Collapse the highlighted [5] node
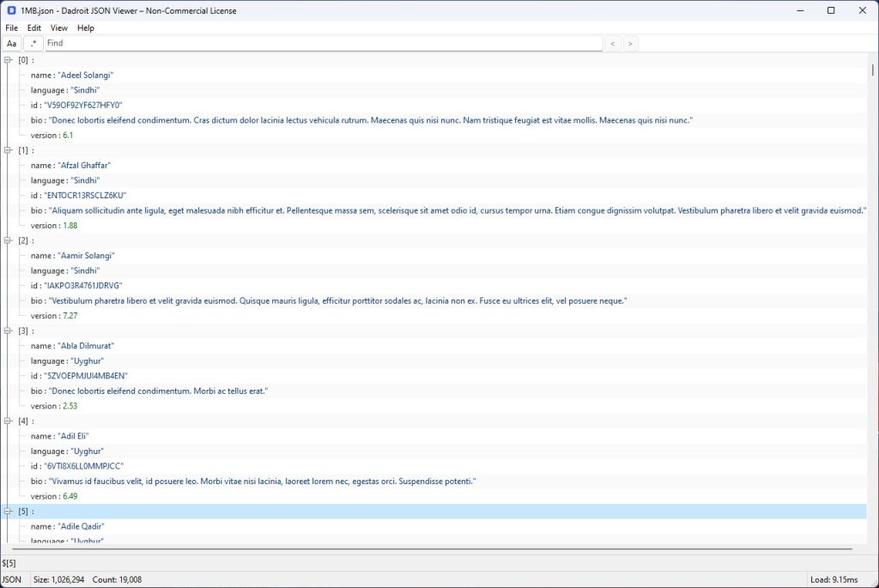 (8, 512)
